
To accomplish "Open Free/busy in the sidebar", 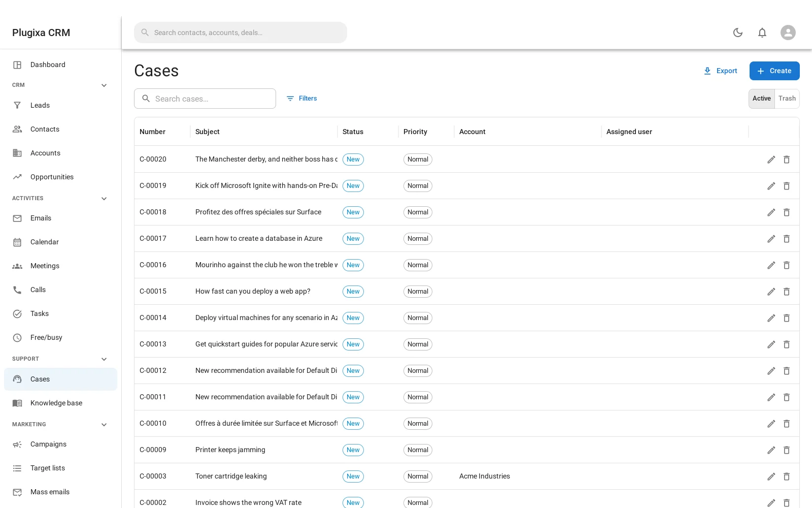I will (60, 337).
